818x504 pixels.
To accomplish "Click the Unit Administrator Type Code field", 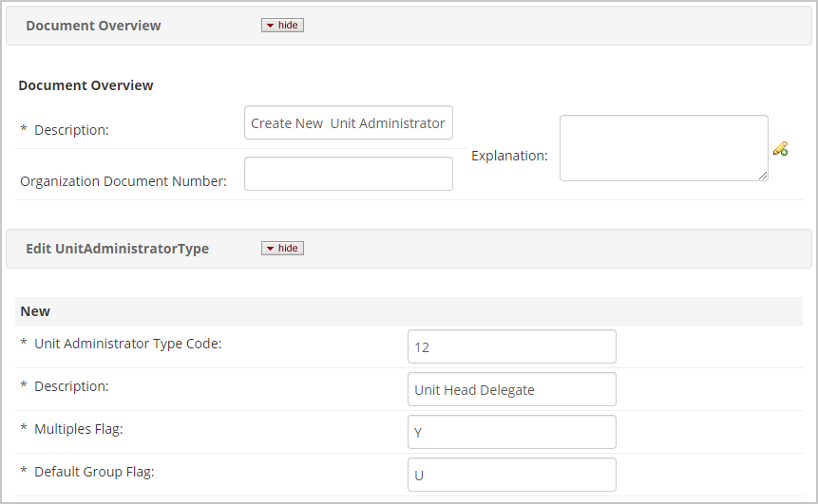I will 512,346.
